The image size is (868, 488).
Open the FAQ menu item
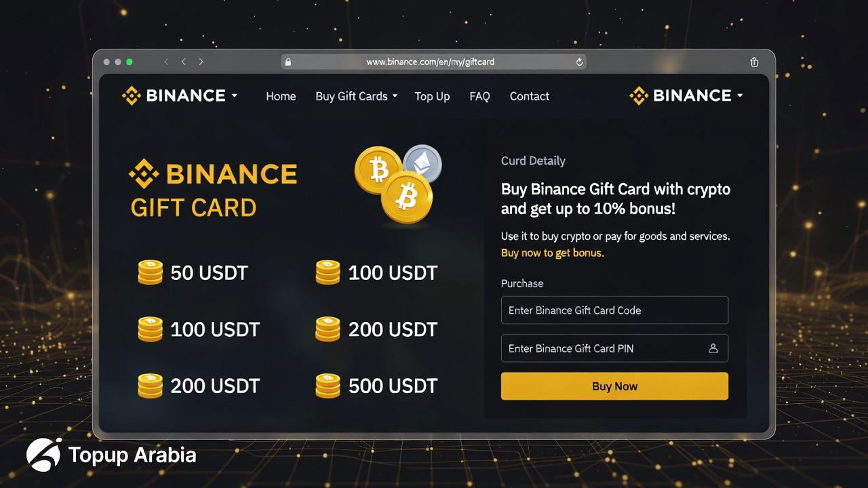479,96
